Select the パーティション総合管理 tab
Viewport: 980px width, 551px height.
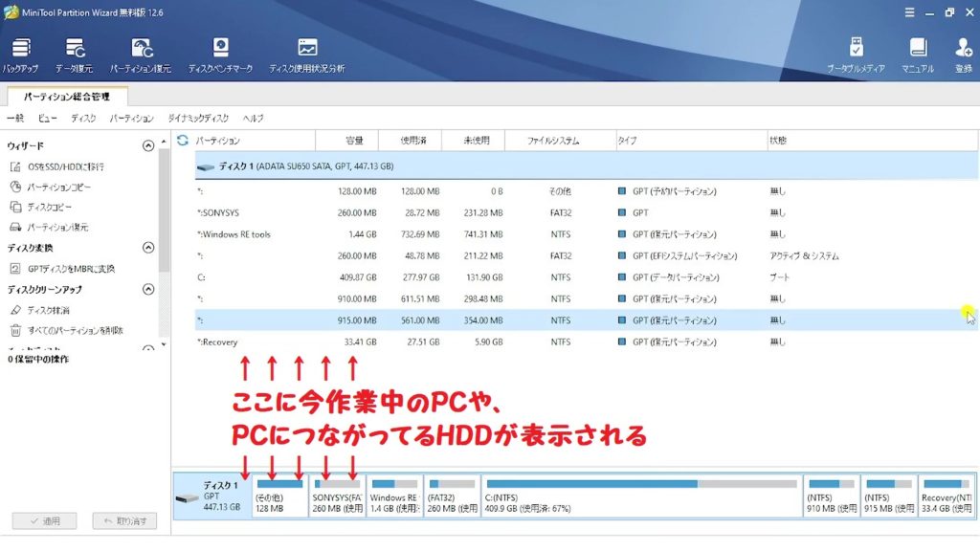tap(67, 97)
